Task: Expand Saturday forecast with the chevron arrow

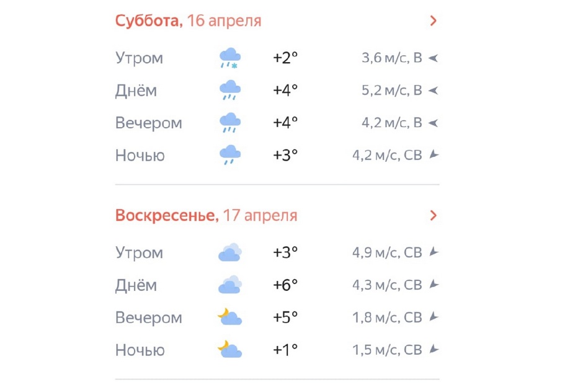Action: [x=433, y=21]
